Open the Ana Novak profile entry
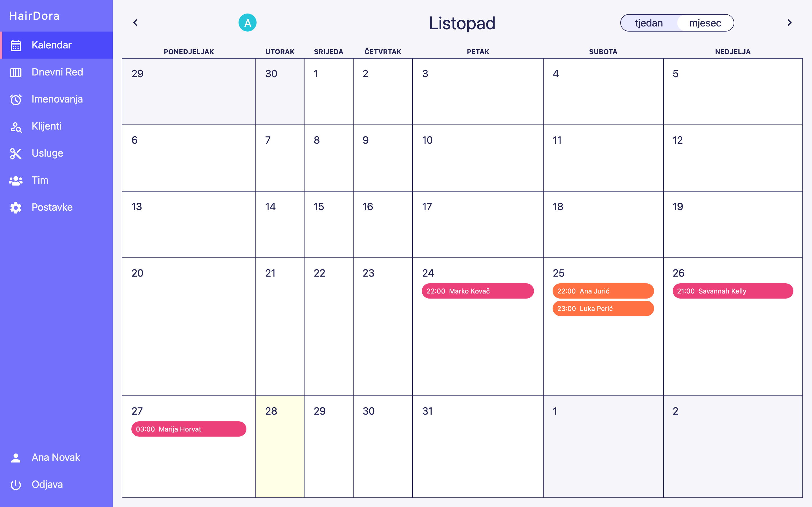 pyautogui.click(x=56, y=457)
